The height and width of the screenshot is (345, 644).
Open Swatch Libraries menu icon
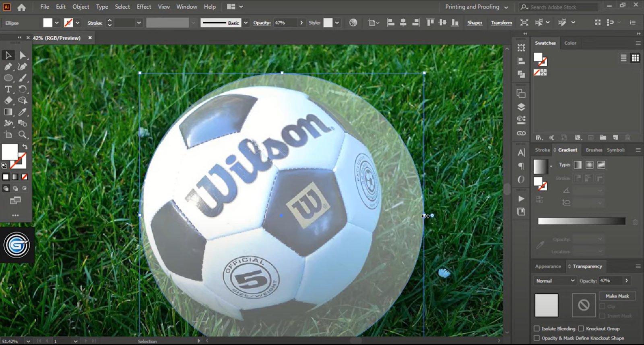click(539, 137)
